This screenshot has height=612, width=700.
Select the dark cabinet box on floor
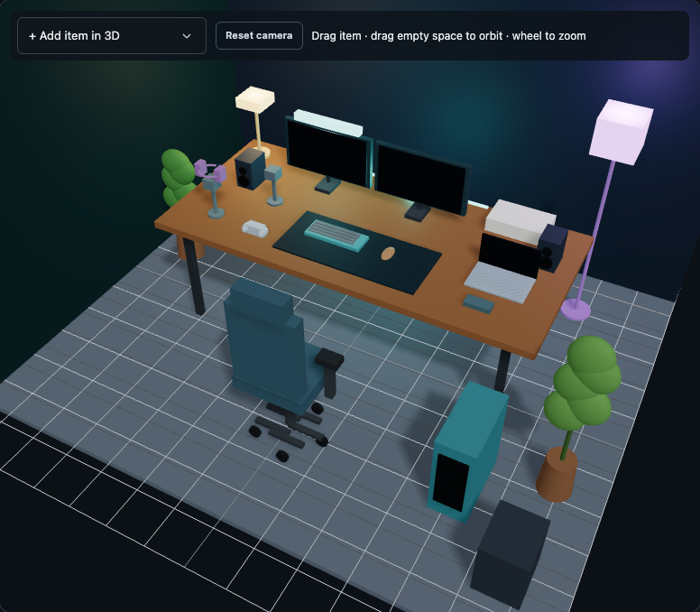tap(509, 554)
